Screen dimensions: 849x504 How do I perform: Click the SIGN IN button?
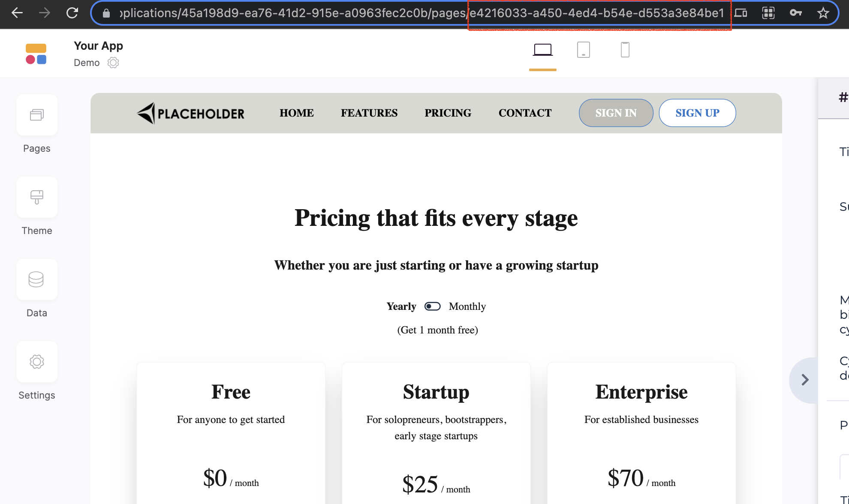pos(616,113)
